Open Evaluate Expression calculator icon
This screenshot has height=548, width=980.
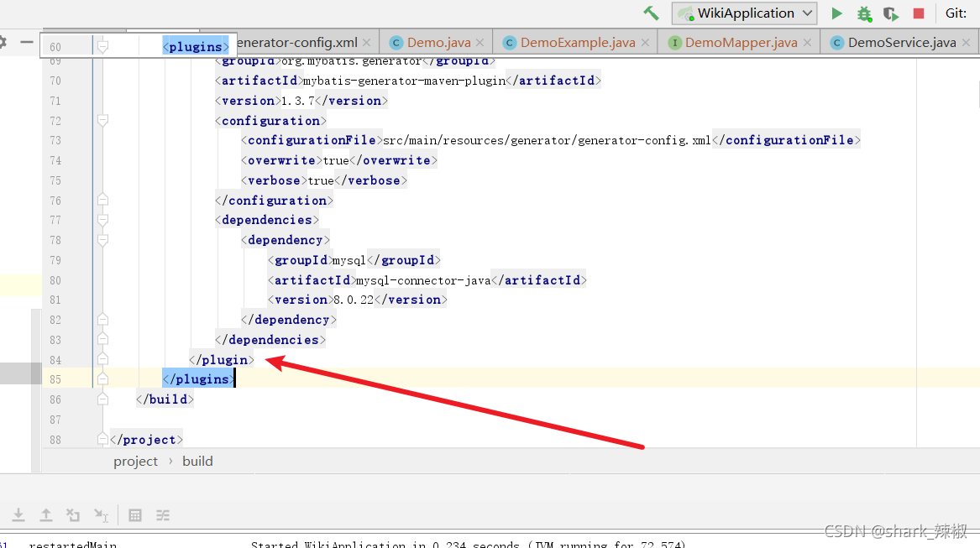(135, 515)
